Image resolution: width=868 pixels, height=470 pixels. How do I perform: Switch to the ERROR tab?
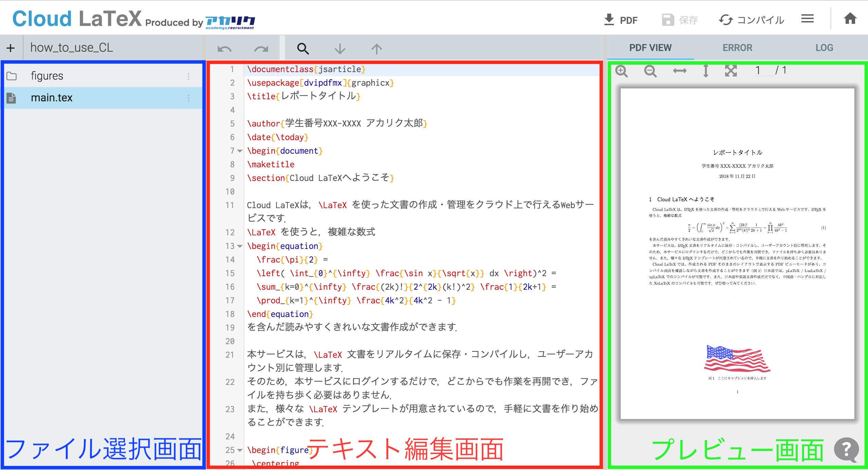[737, 48]
